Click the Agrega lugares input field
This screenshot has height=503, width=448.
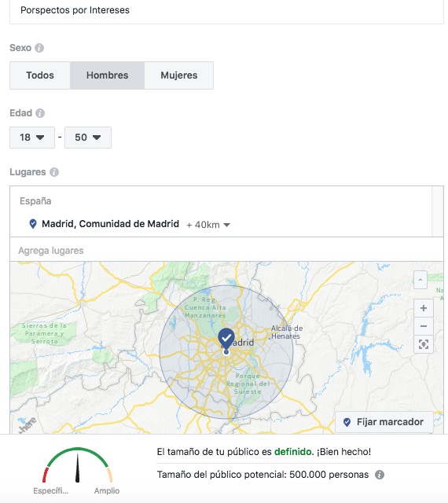[226, 250]
